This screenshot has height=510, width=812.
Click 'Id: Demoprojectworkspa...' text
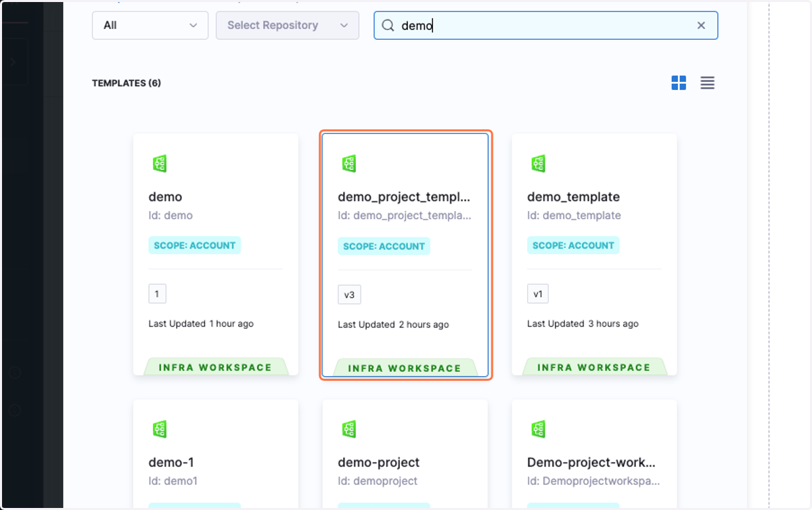point(593,481)
